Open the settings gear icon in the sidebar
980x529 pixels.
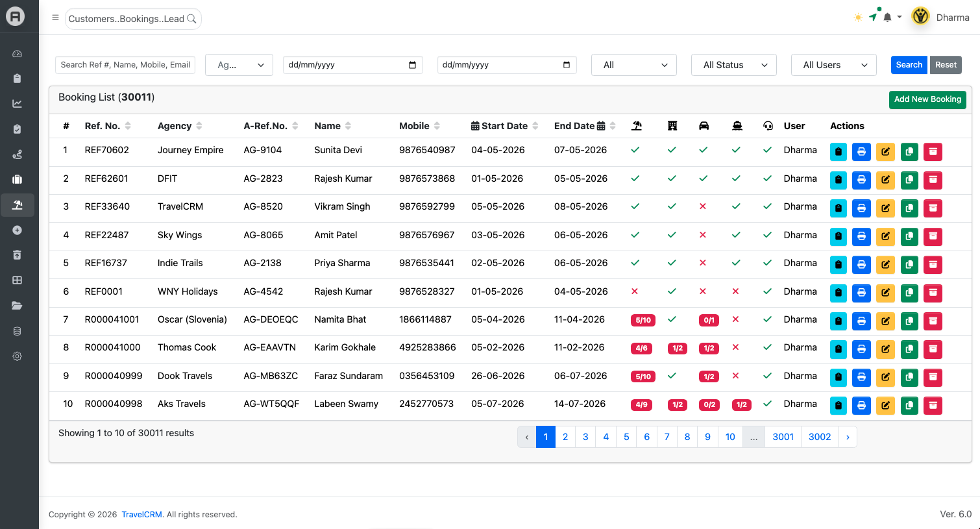click(x=18, y=356)
